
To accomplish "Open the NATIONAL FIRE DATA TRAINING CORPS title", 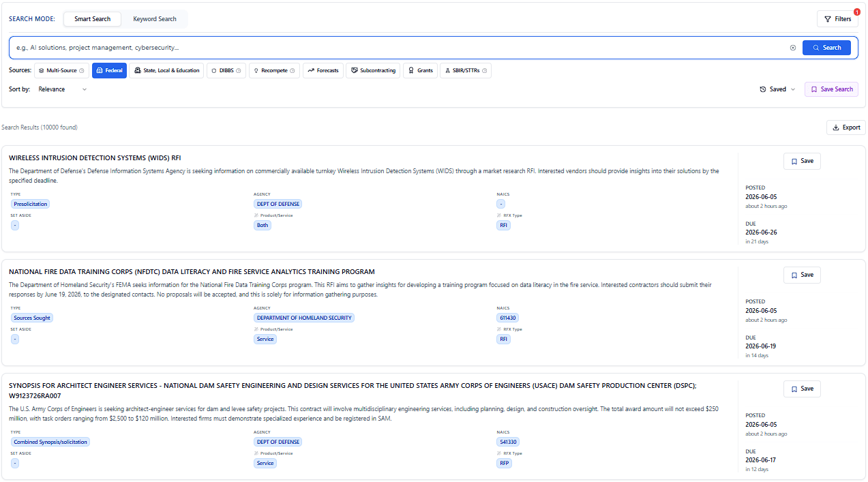I will 192,272.
